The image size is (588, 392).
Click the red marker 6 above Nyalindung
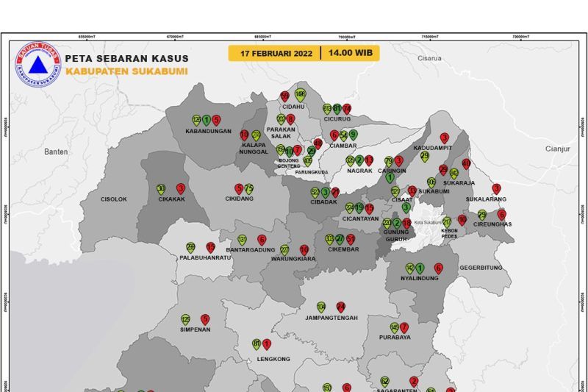tap(438, 268)
